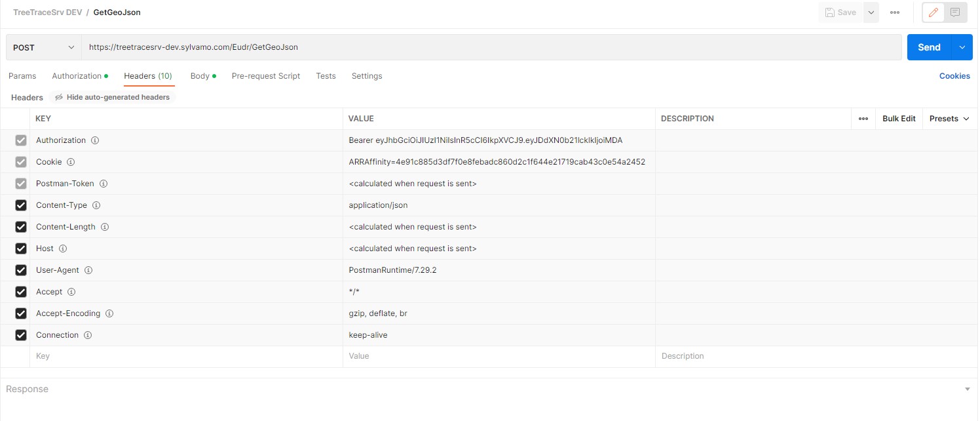Open the comments icon panel

coord(956,12)
